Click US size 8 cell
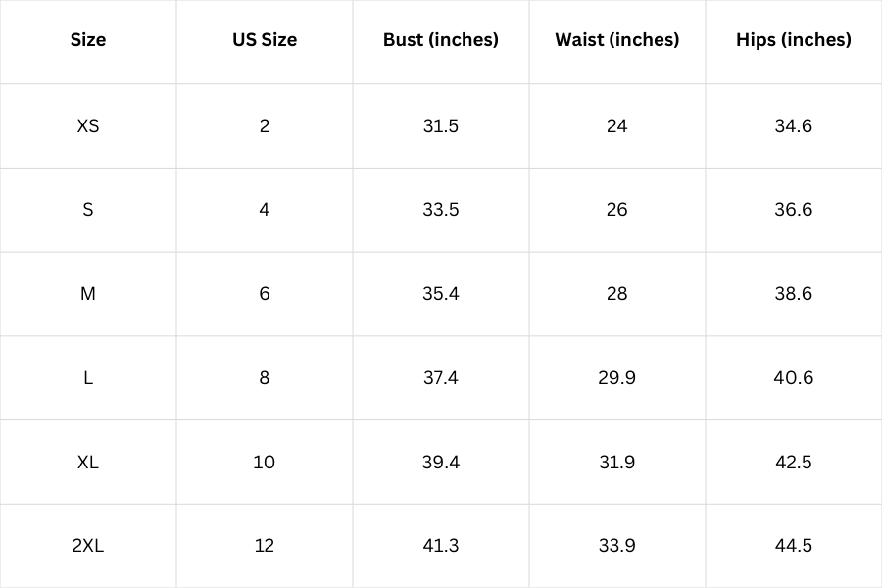The height and width of the screenshot is (588, 882). [x=265, y=378]
